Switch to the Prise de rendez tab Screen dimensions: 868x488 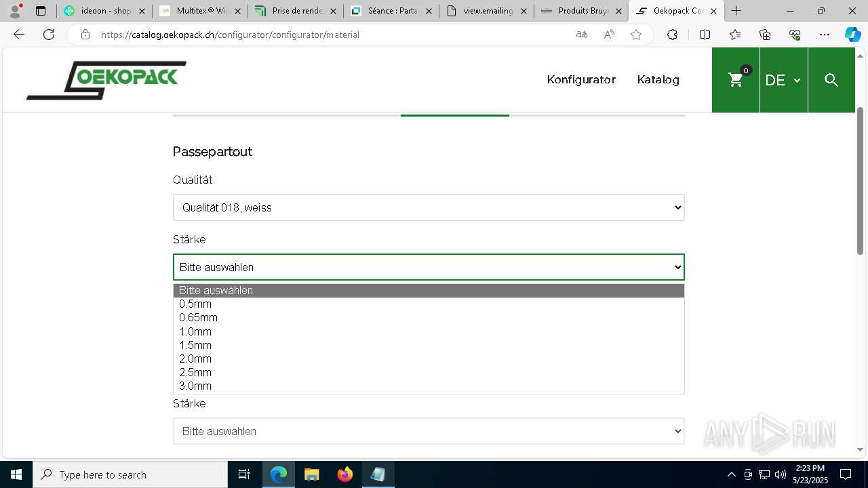click(x=296, y=11)
